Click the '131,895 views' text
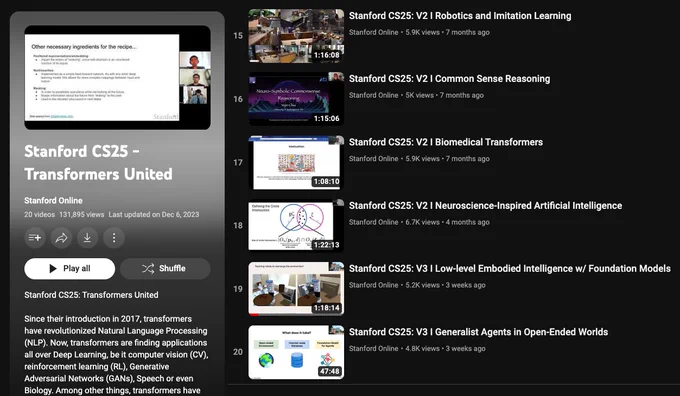 click(x=82, y=214)
